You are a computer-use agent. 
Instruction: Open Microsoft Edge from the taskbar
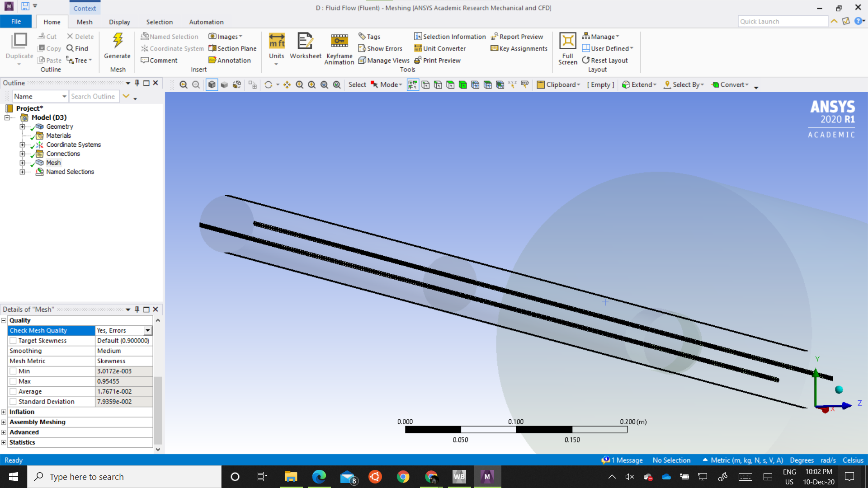coord(319,476)
